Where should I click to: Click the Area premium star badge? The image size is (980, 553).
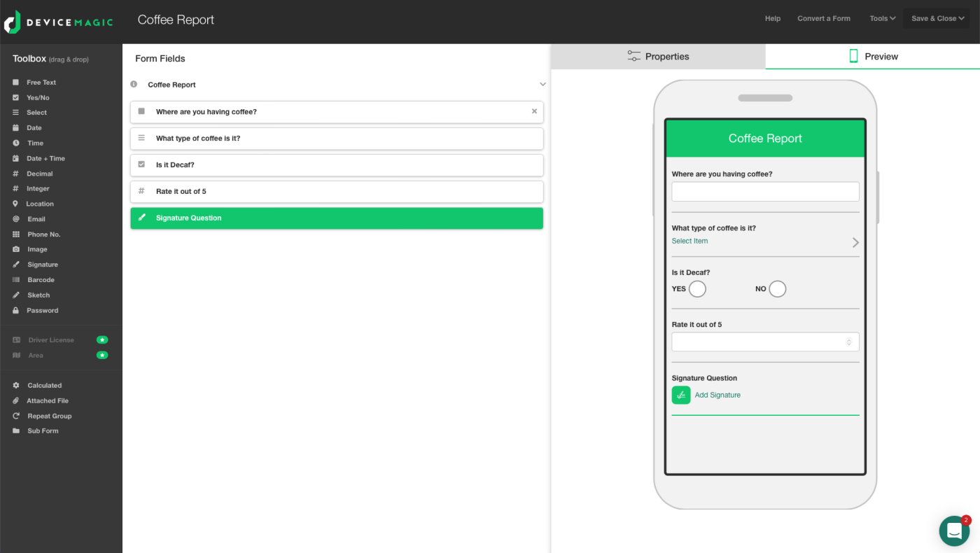[102, 355]
